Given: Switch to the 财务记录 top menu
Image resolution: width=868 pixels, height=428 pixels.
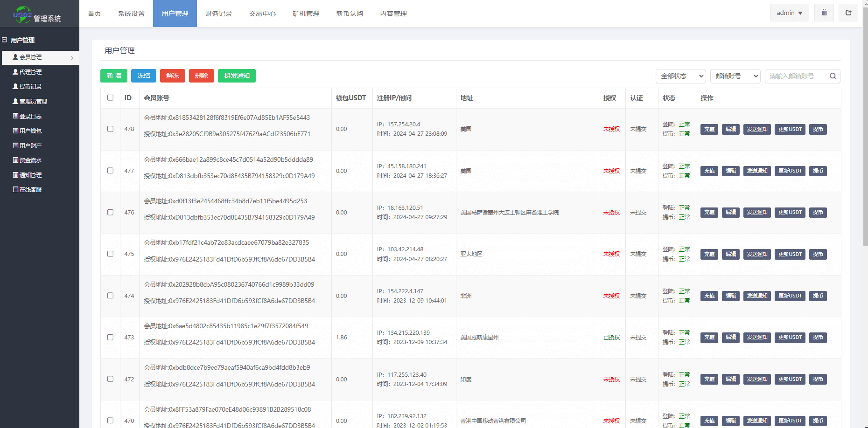Looking at the screenshot, I should click(218, 14).
